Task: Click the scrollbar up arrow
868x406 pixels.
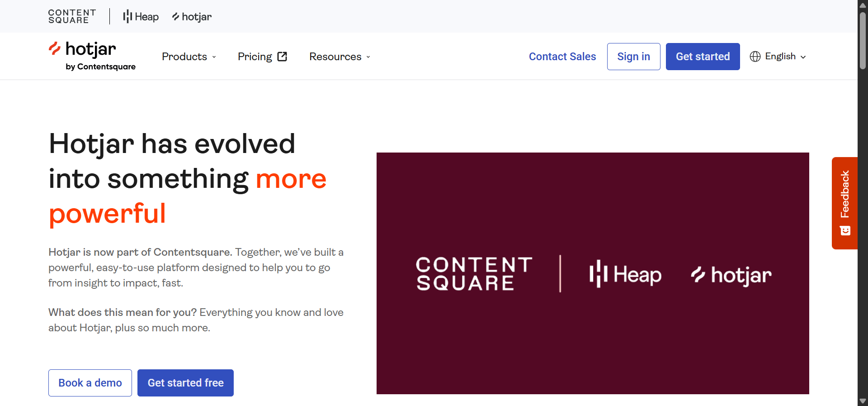Action: click(x=863, y=5)
